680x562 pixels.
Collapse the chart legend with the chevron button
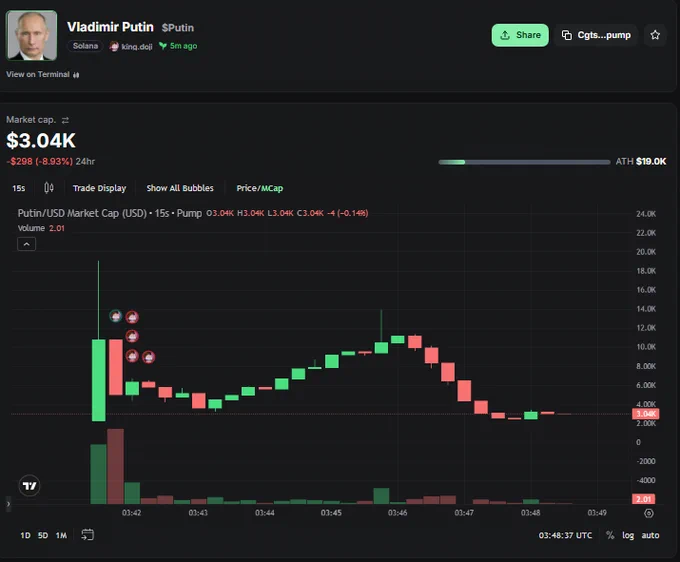pyautogui.click(x=26, y=244)
